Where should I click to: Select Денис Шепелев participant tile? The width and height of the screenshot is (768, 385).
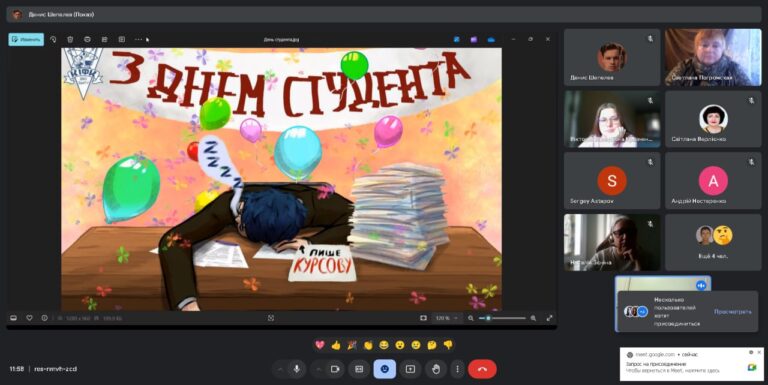612,57
